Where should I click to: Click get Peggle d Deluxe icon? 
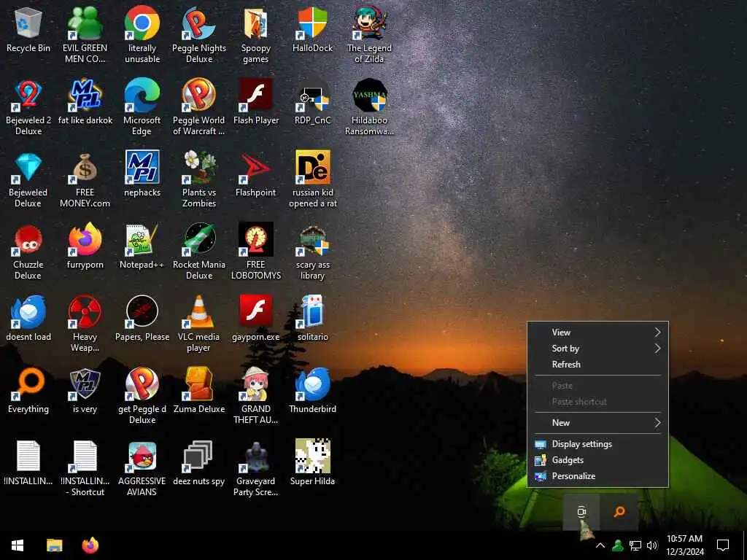click(x=142, y=396)
